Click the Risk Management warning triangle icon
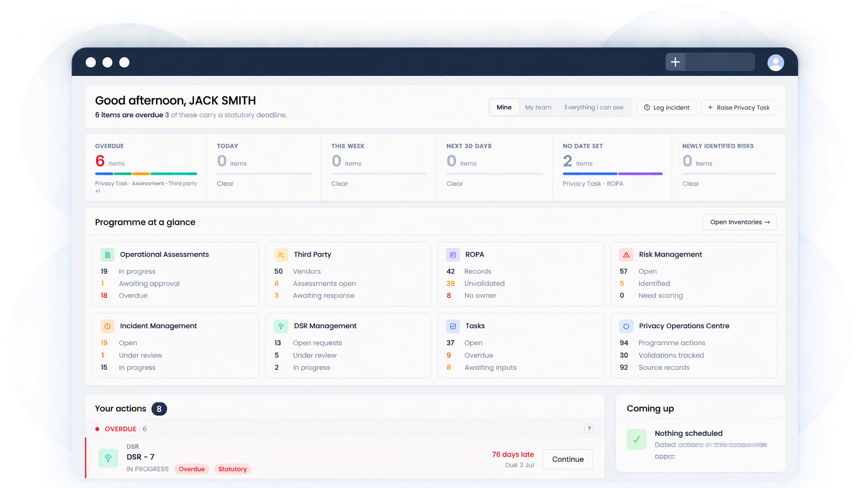This screenshot has width=868, height=488. [626, 255]
